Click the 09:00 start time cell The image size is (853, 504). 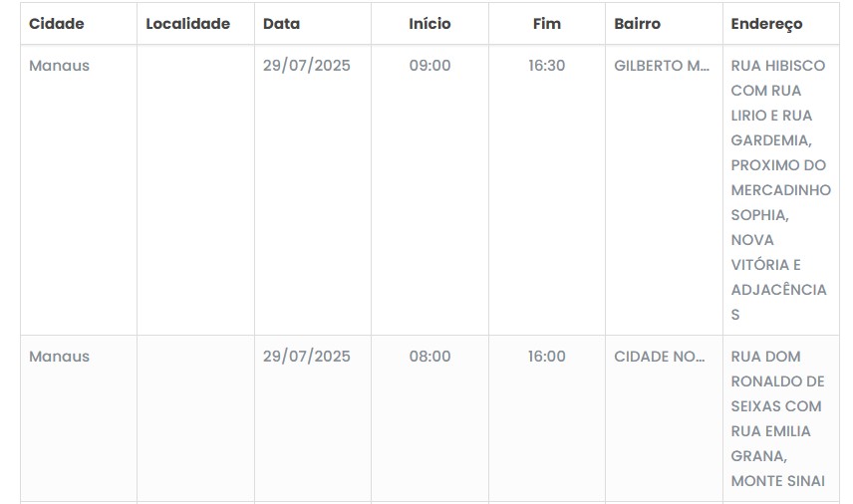[429, 66]
